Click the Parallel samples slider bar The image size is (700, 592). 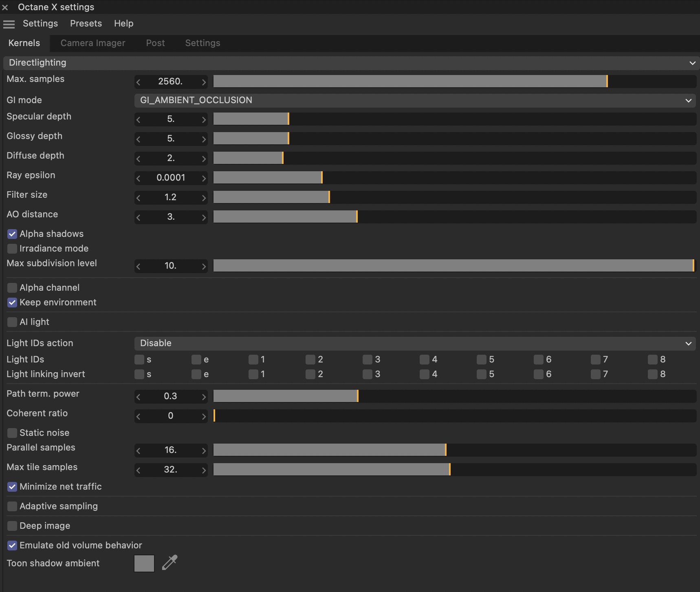click(455, 450)
